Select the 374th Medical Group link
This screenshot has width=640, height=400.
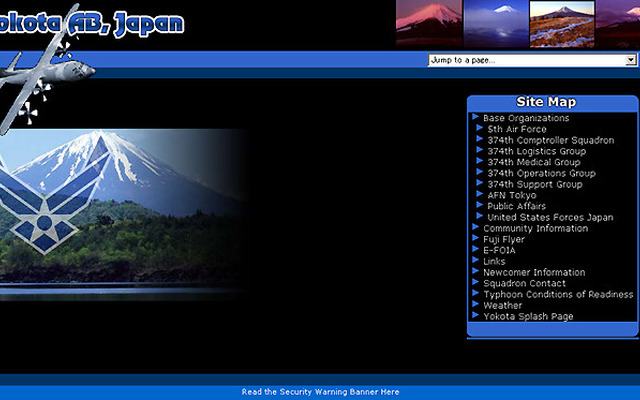(x=534, y=162)
